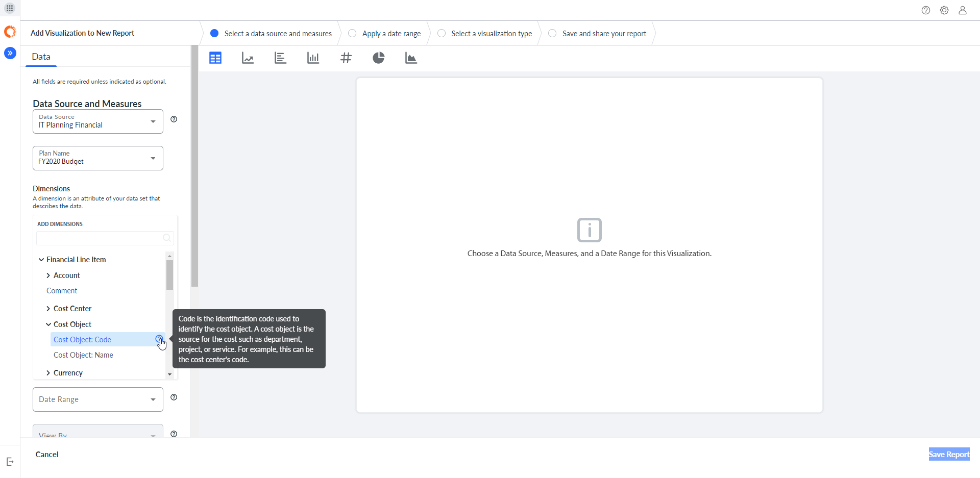Switch to the Data tab

pyautogui.click(x=41, y=57)
